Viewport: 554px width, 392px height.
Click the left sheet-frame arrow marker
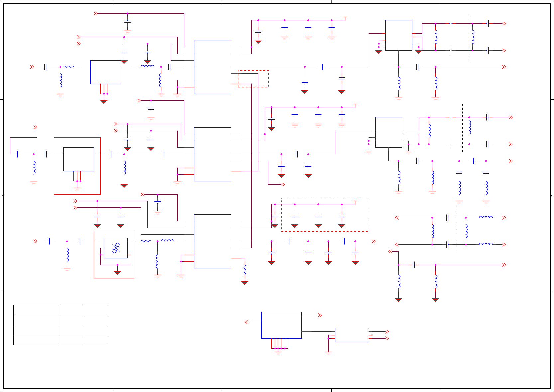(2, 196)
